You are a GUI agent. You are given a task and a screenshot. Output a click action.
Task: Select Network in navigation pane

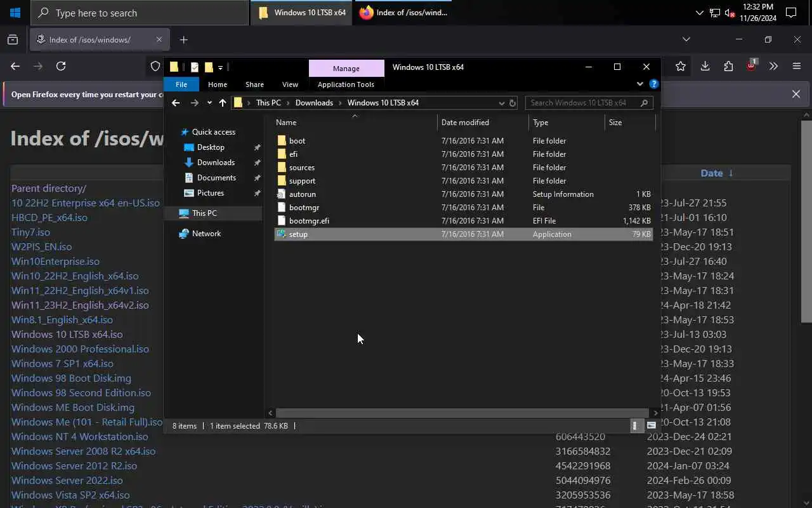pyautogui.click(x=206, y=234)
